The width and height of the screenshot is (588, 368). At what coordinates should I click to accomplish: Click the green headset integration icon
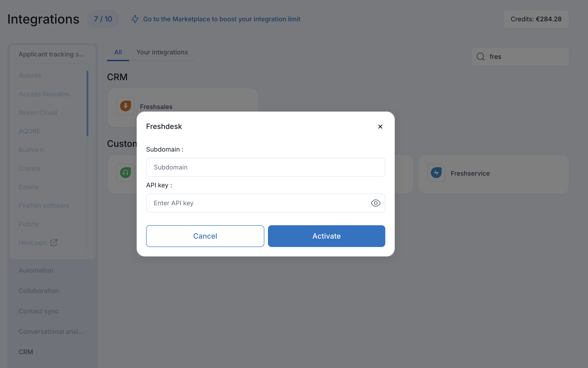click(125, 173)
